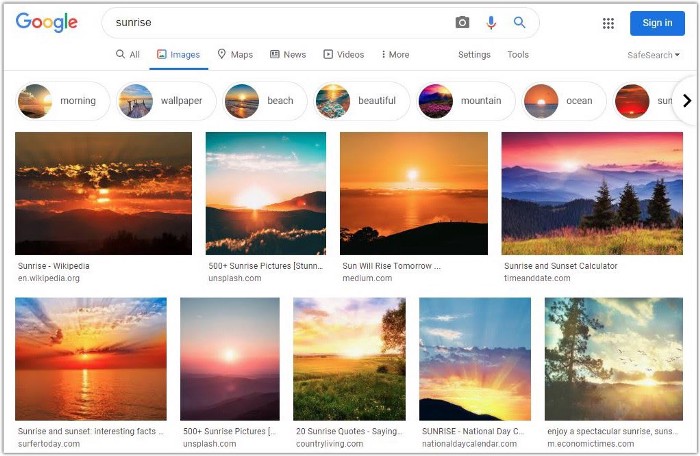Open the Sunrise - Wikipedia image result

click(x=103, y=193)
